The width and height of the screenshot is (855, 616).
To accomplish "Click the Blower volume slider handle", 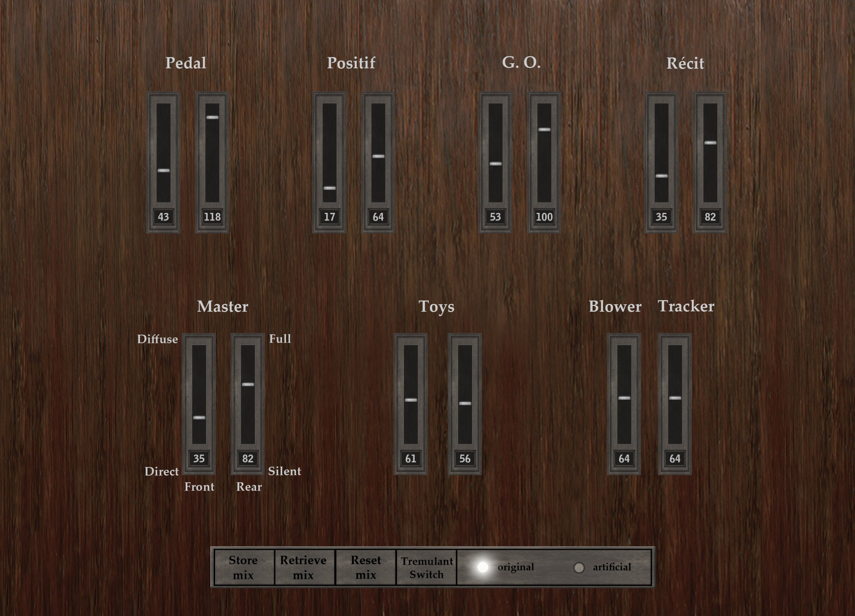I will (x=624, y=398).
